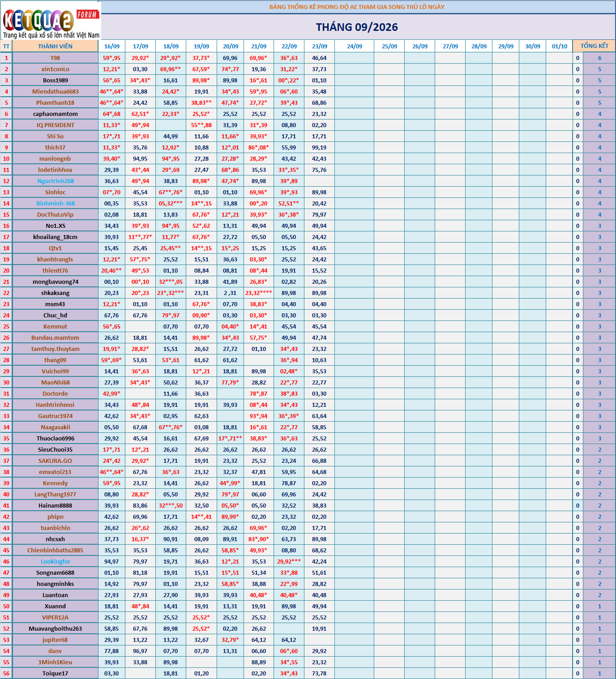The height and width of the screenshot is (679, 616).
Task: Select the 16/09 date column header
Action: 112,46
